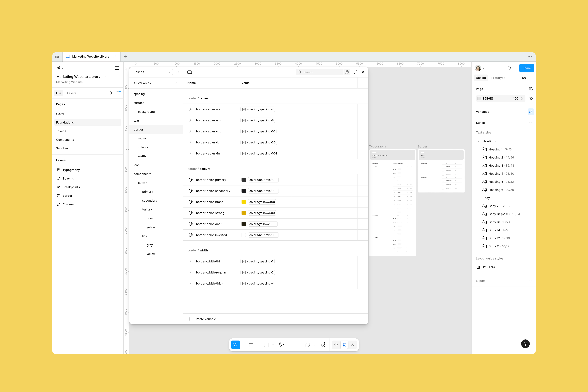Select the Frame tool
This screenshot has width=588, height=392.
point(251,345)
